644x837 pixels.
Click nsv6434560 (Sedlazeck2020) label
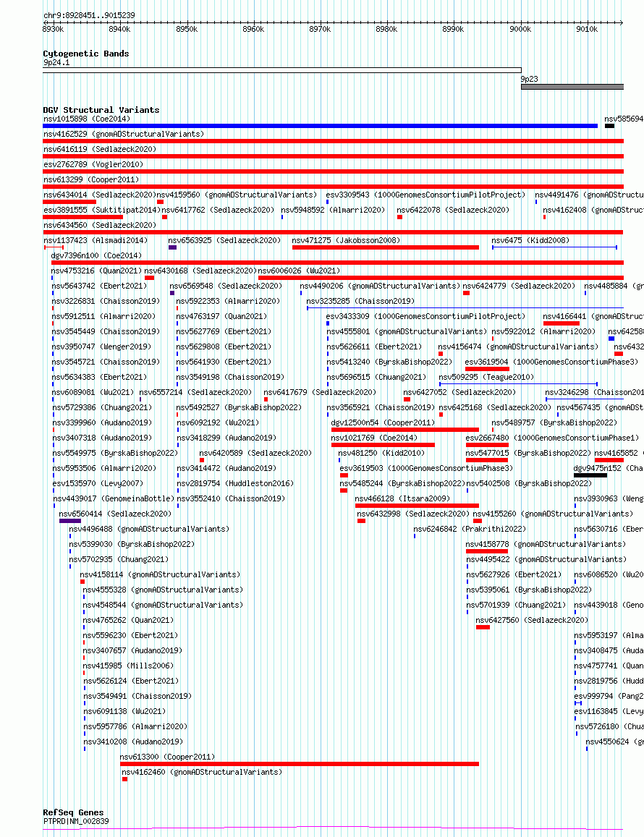[x=100, y=225]
